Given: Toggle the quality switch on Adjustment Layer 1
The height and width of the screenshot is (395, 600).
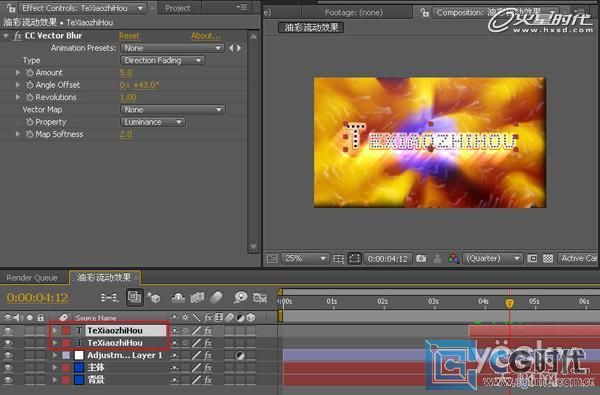Looking at the screenshot, I should (196, 355).
